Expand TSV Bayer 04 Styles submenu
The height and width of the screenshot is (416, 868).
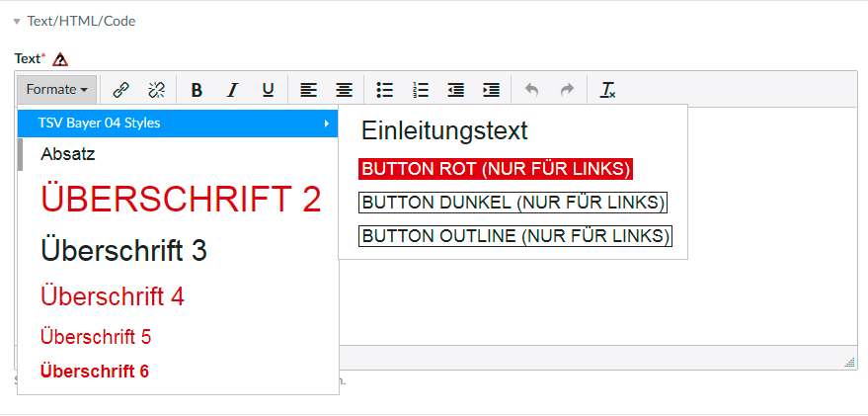[178, 124]
